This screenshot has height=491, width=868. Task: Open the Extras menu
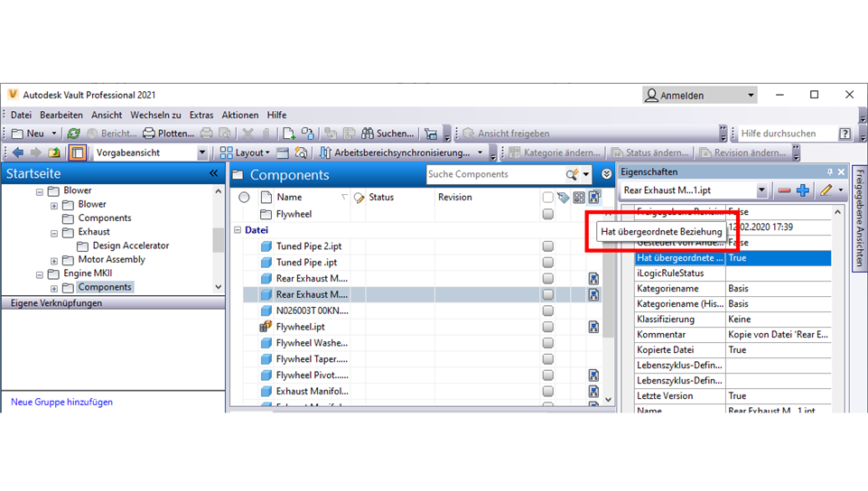click(201, 115)
